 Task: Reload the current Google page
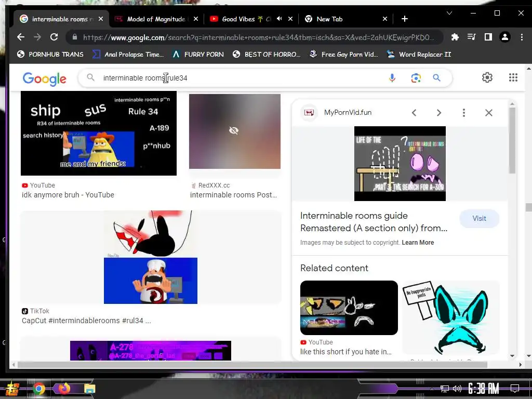(x=54, y=37)
